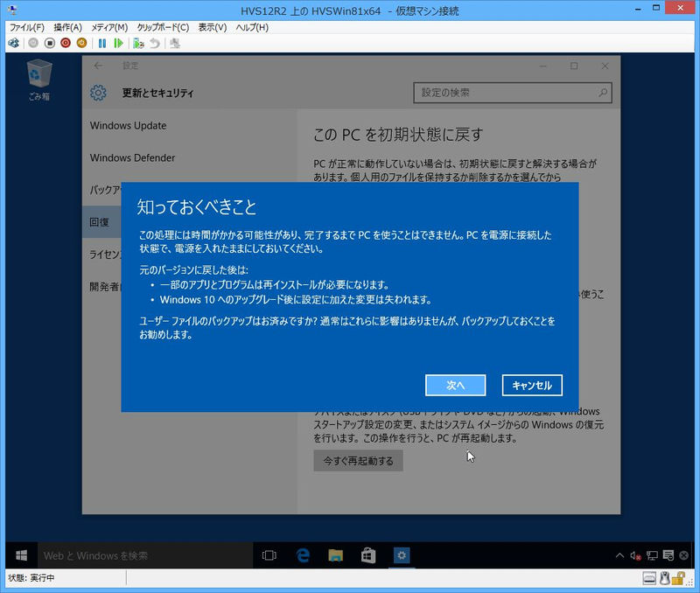
Task: Click the grayed Start VM toolbar icon
Action: coord(33,43)
